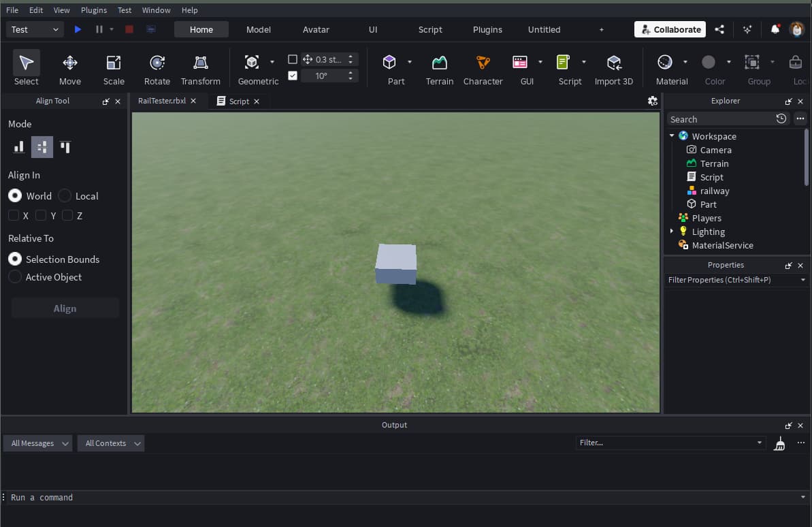Open the Character tool
This screenshot has height=527, width=812.
(483, 68)
